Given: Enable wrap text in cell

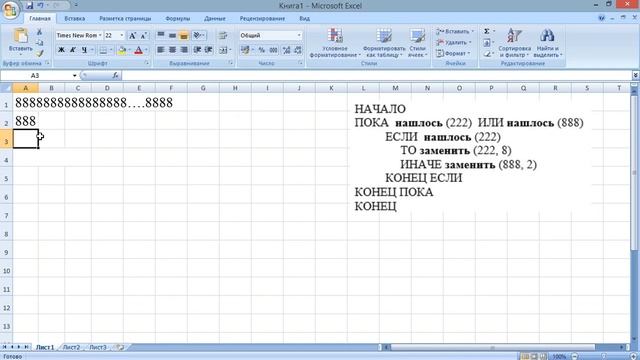Looking at the screenshot, I should click(222, 36).
